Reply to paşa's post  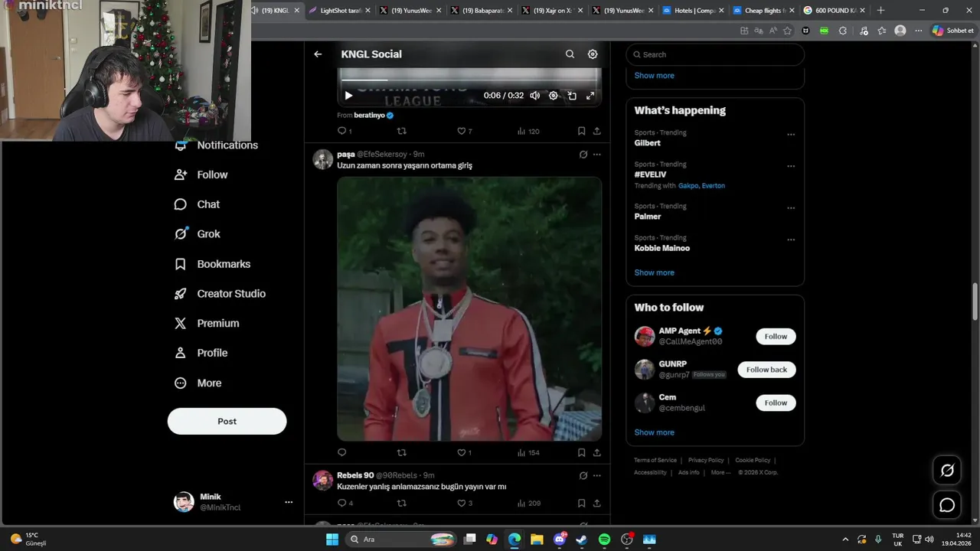coord(342,452)
